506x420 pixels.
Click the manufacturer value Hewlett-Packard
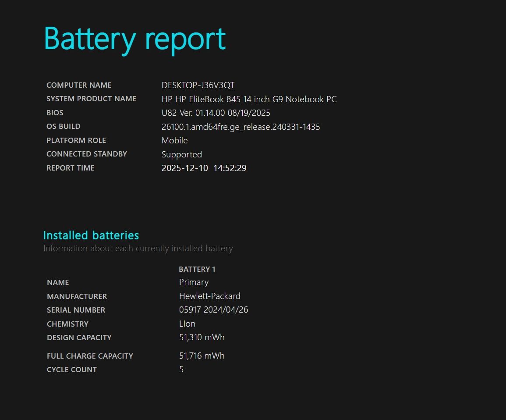coord(209,296)
